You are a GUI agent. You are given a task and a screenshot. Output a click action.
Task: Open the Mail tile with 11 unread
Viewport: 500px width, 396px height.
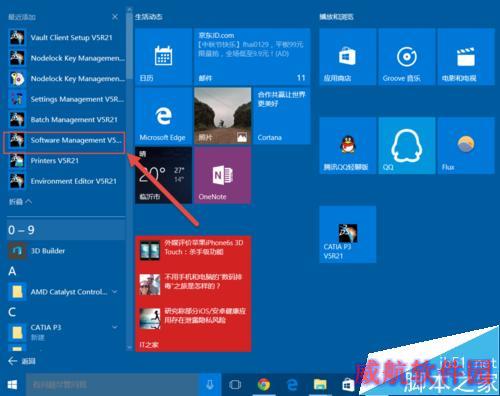pyautogui.click(x=252, y=57)
